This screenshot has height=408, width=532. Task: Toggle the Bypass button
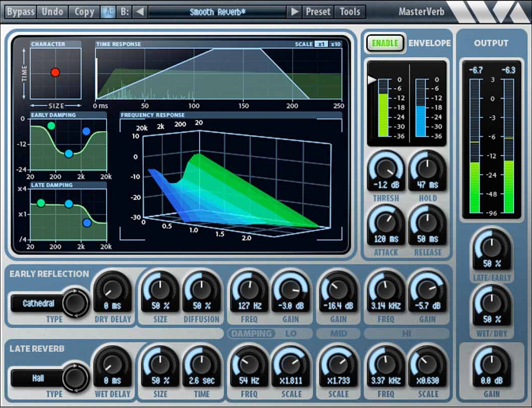(x=20, y=12)
